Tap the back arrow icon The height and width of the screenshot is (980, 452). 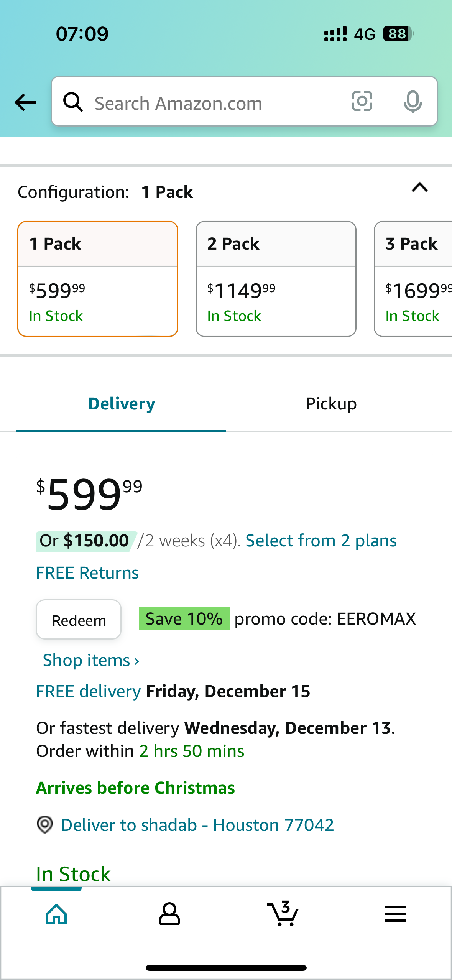coord(25,102)
